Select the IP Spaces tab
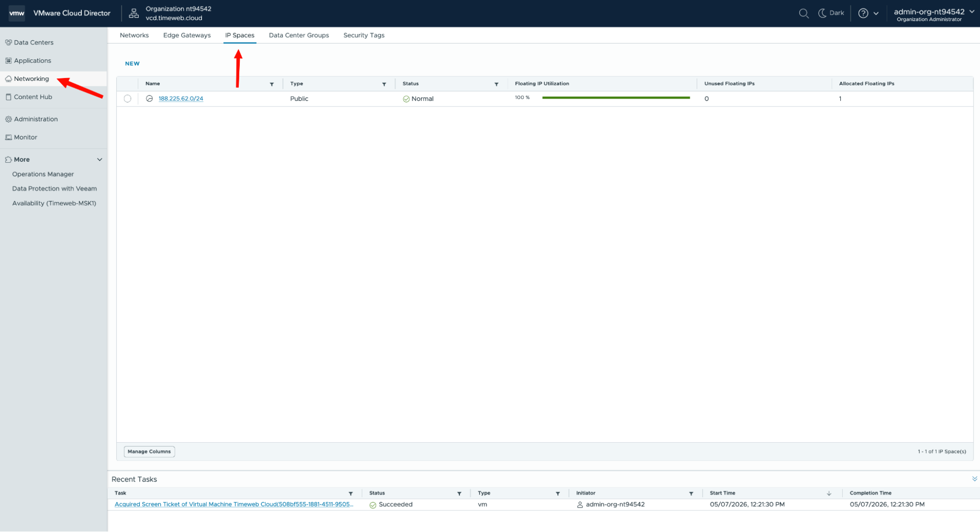Image resolution: width=980 pixels, height=532 pixels. [240, 35]
